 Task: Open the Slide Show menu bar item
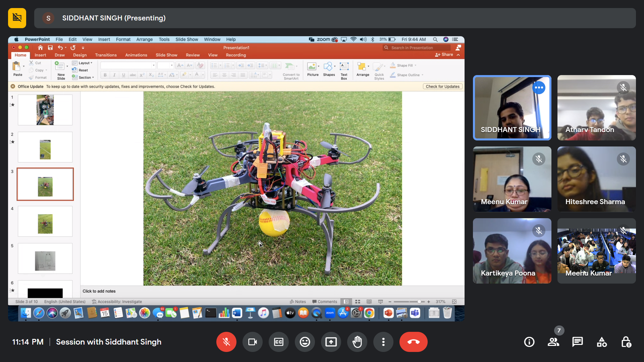click(186, 39)
